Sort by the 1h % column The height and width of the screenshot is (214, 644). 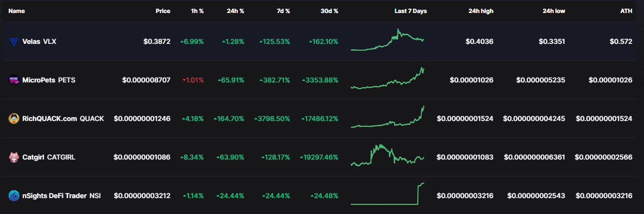click(x=197, y=11)
